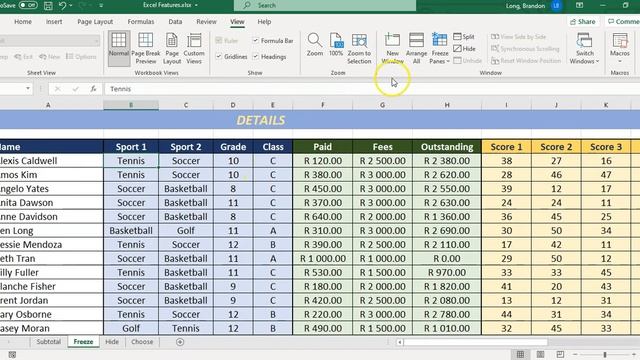Image resolution: width=640 pixels, height=360 pixels.
Task: Set zoom to 100%
Action: [x=336, y=45]
